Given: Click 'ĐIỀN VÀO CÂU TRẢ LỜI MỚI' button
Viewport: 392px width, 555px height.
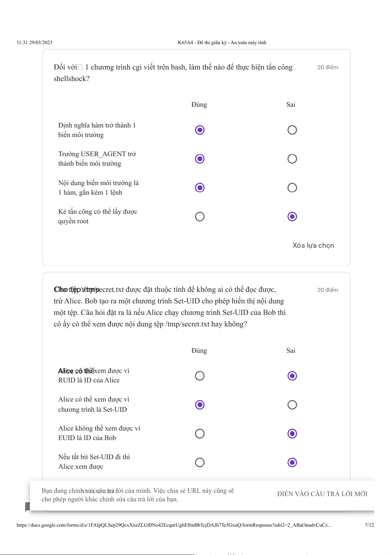Looking at the screenshot, I should [x=322, y=494].
